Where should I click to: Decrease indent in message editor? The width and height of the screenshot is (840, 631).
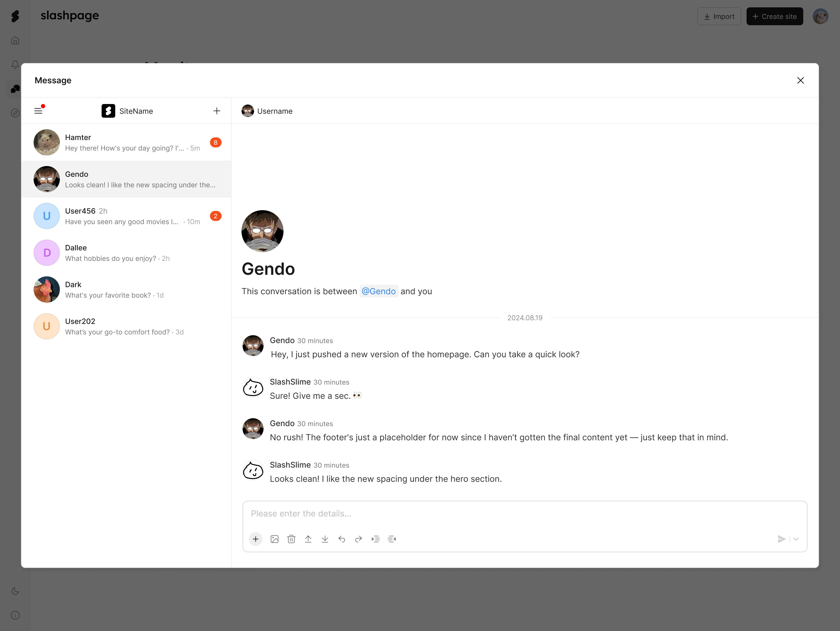392,539
